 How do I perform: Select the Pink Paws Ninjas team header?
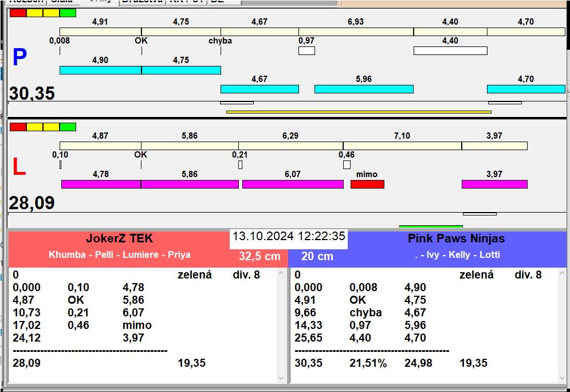click(x=456, y=238)
